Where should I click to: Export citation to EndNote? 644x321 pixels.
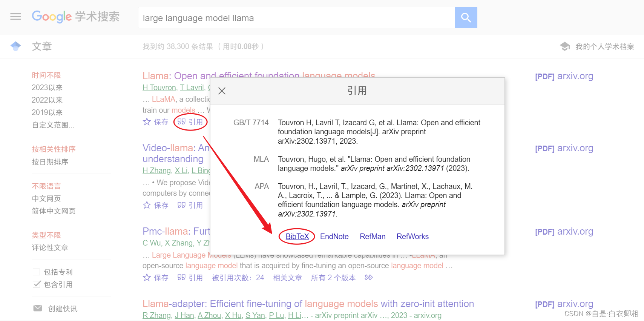pyautogui.click(x=334, y=237)
